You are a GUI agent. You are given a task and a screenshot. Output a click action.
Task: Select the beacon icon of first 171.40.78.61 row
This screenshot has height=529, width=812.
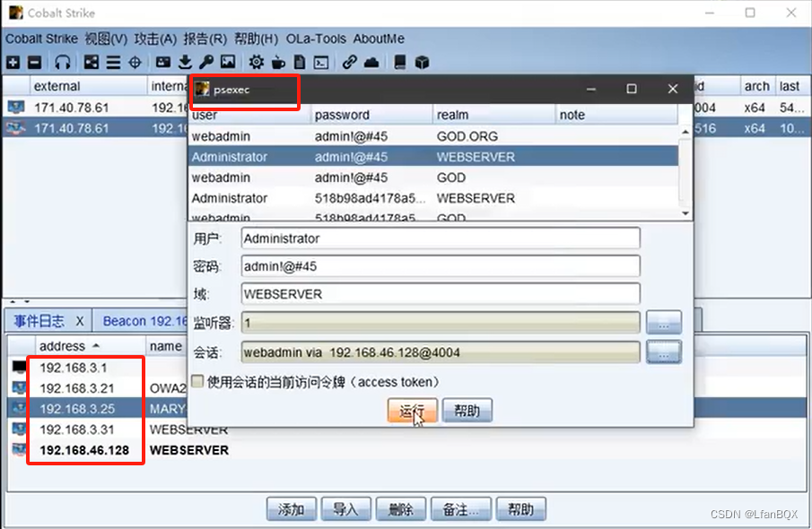point(16,108)
